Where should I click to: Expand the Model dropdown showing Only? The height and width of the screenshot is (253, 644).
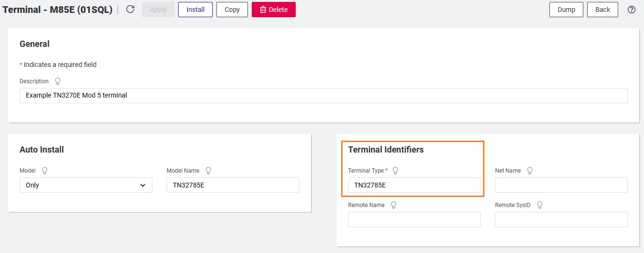tap(86, 185)
